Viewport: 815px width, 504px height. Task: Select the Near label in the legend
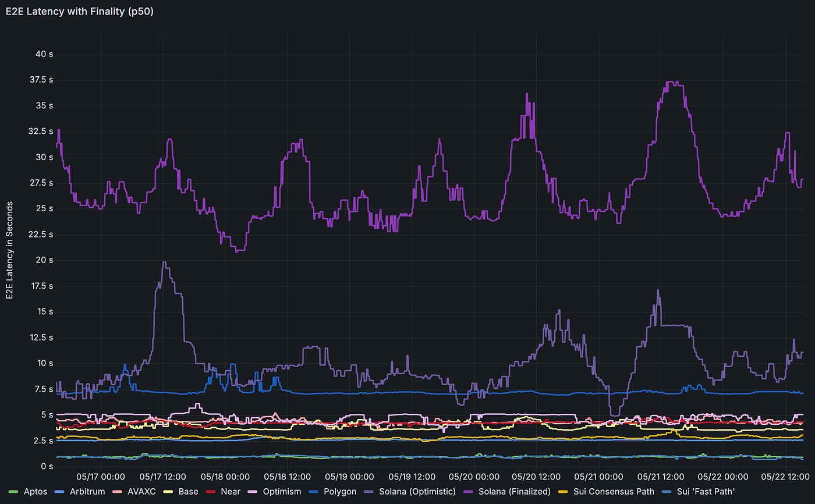230,492
